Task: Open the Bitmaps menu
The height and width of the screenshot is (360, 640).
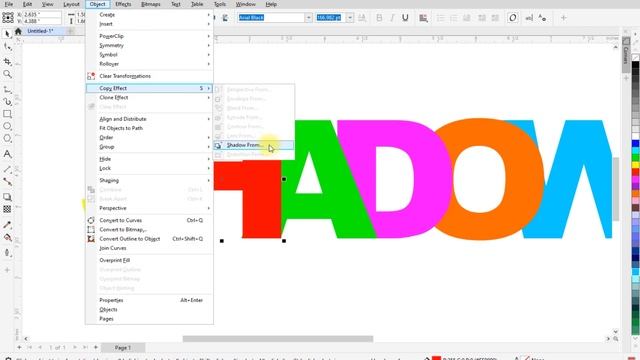Action: [151, 4]
